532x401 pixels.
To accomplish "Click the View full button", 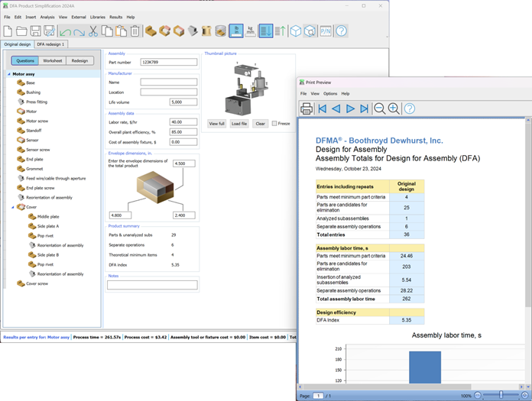I will coord(217,124).
